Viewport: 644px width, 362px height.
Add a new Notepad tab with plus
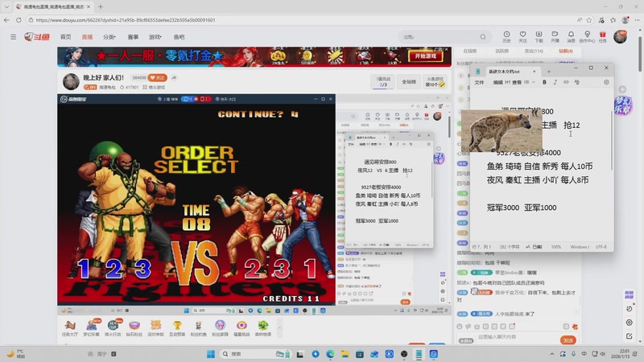tap(549, 72)
